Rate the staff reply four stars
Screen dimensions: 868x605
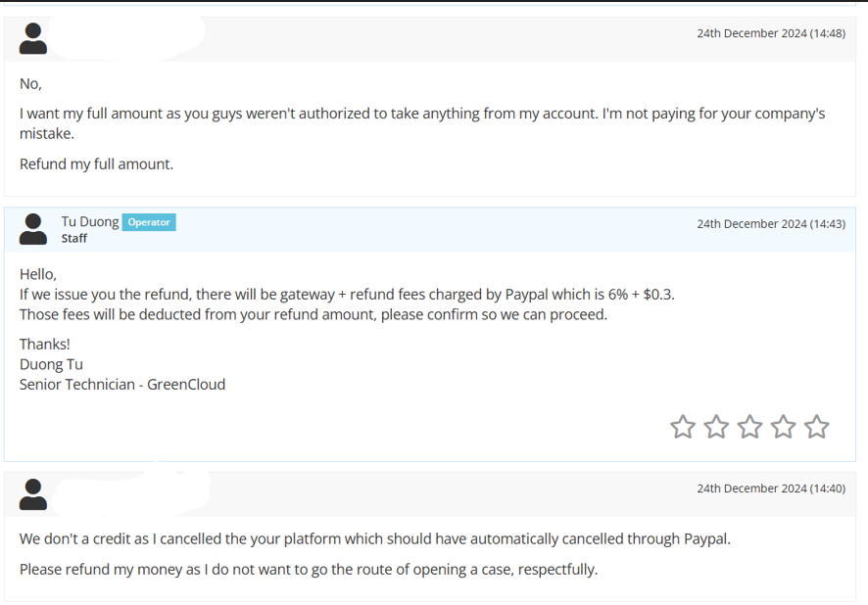tap(784, 427)
